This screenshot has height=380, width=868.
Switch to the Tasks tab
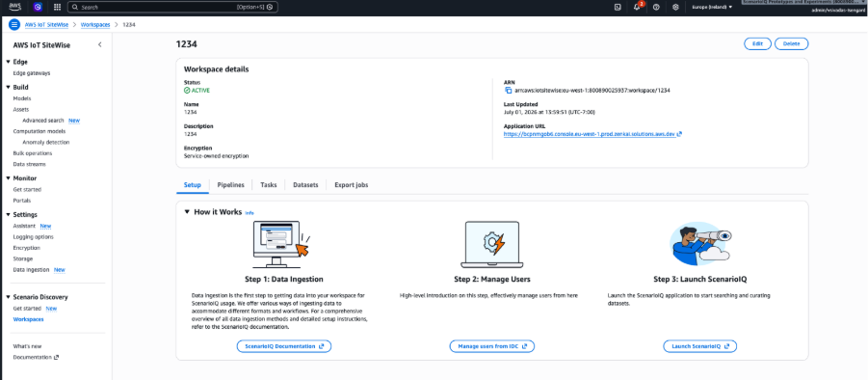[269, 185]
